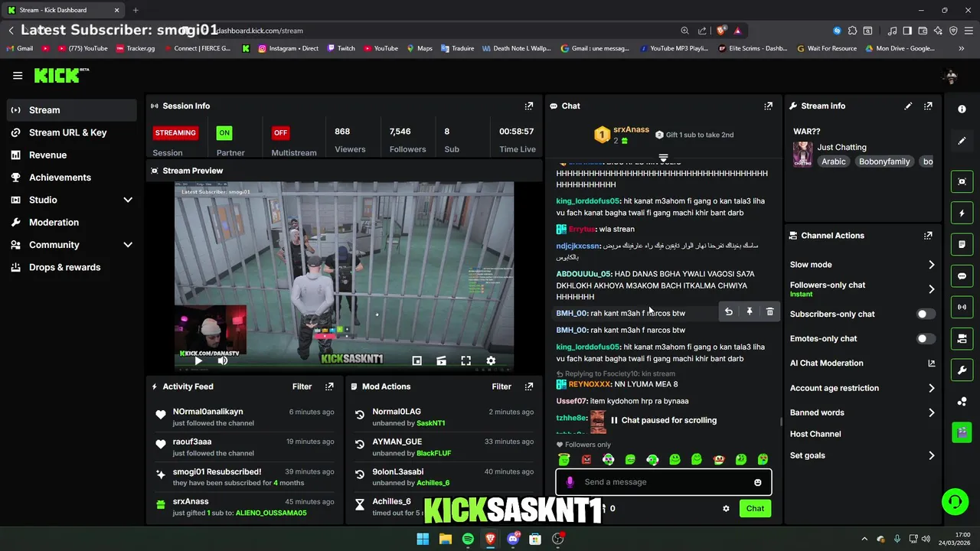
Task: Enter fullscreen on stream preview
Action: click(465, 360)
